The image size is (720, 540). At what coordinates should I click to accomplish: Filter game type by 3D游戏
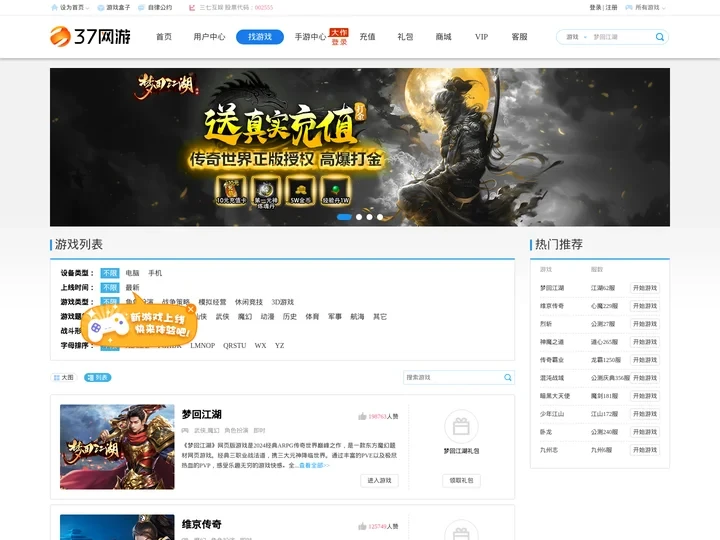click(x=282, y=302)
